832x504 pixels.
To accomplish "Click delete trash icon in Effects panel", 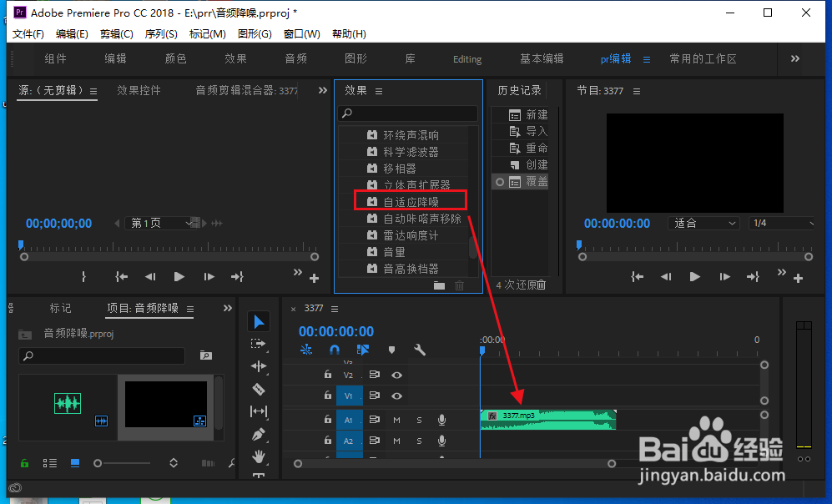I will click(x=460, y=285).
